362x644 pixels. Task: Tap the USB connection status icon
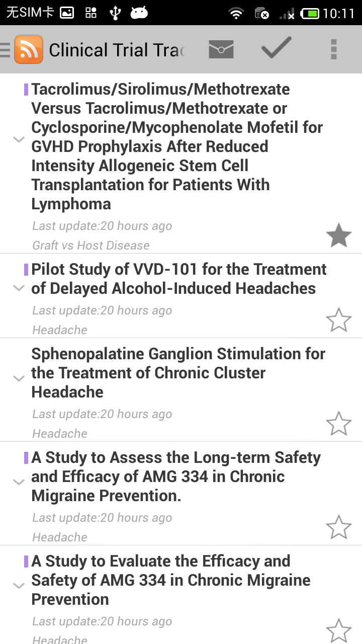pos(115,13)
